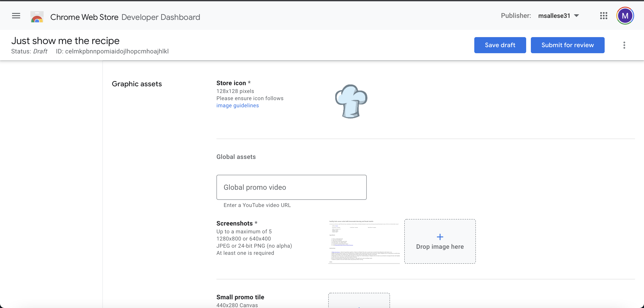The height and width of the screenshot is (308, 644).
Task: Click the Chrome Web Store logo icon
Action: tap(37, 16)
